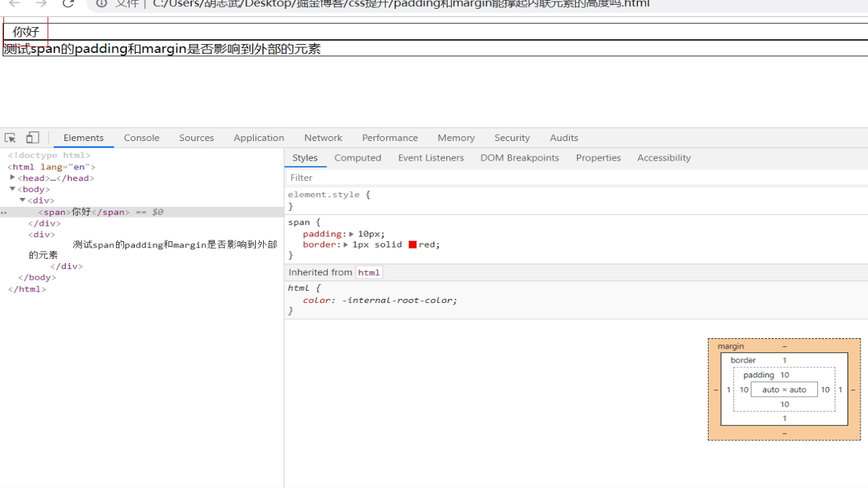Open the site information icon in address bar
This screenshot has height=488, width=868.
(x=102, y=3)
